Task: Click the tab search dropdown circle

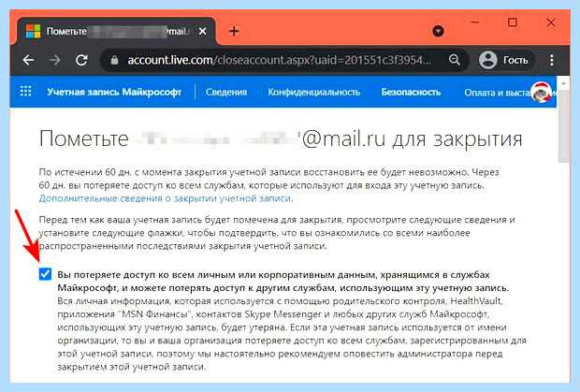Action: click(x=439, y=31)
